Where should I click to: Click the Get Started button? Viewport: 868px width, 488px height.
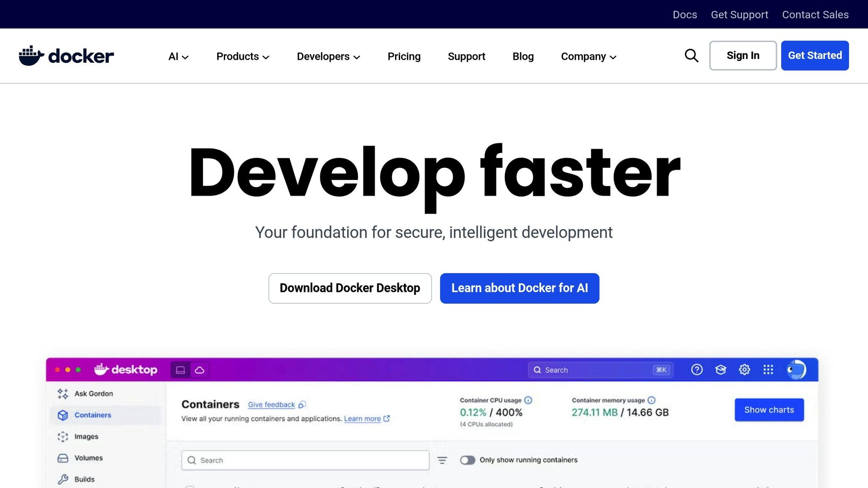point(815,55)
